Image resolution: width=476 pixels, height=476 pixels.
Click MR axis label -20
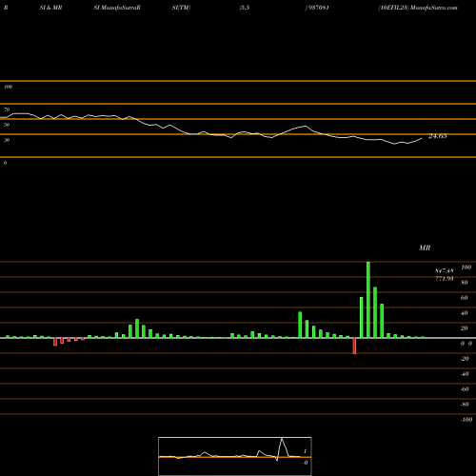tap(465, 359)
